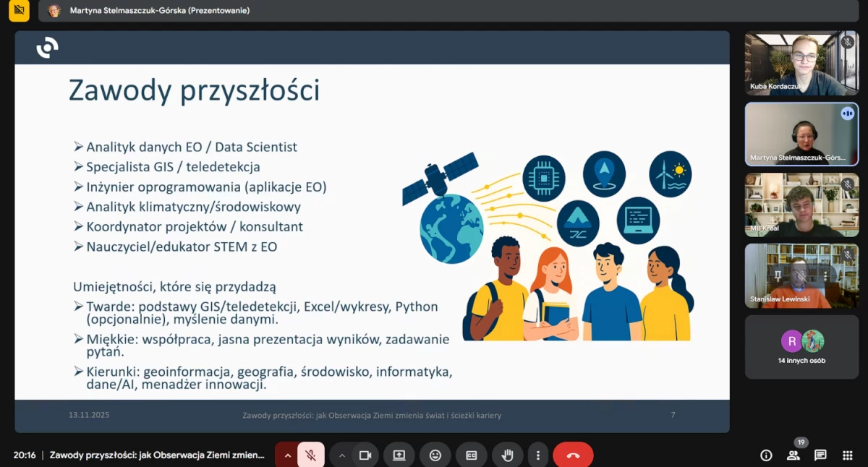Click slide number 7 in footer

pos(673,415)
